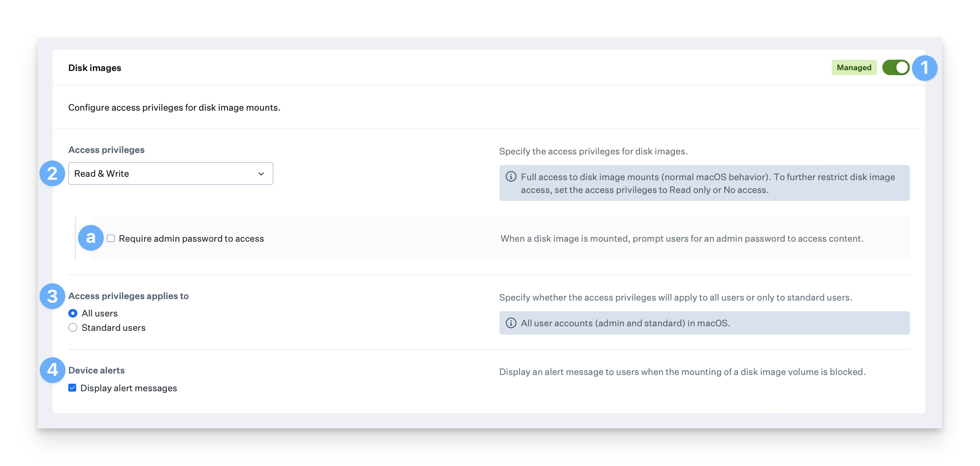This screenshot has height=466, width=980.
Task: Uncheck Display alert messages checkbox
Action: (x=72, y=388)
